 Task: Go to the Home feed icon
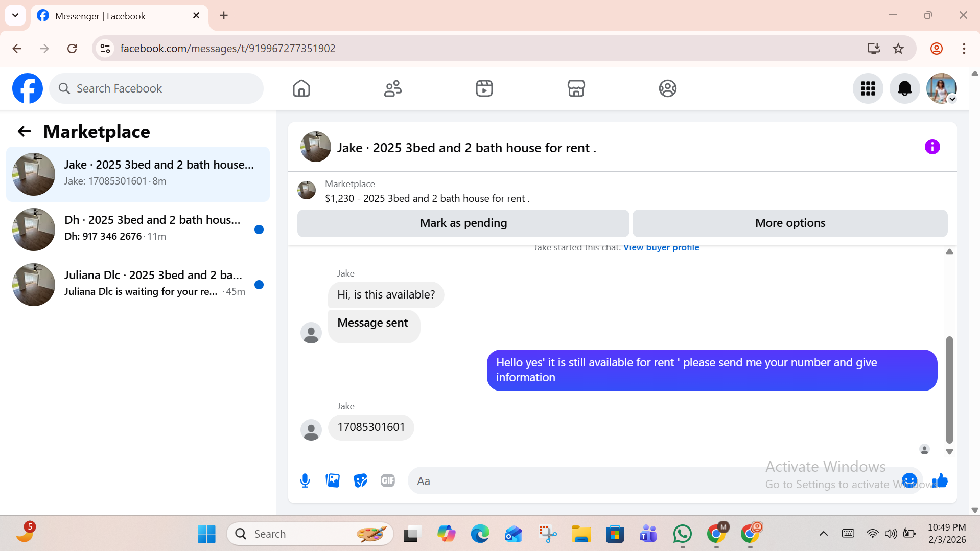point(301,88)
